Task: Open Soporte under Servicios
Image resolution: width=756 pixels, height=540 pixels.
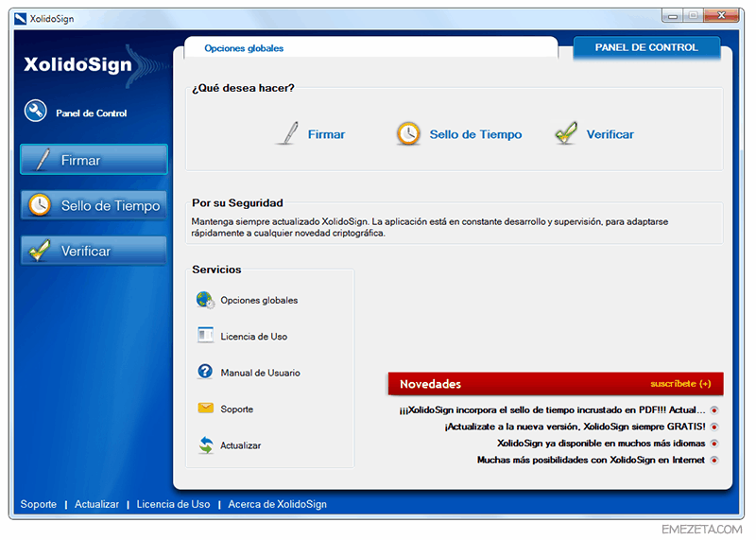Action: coord(237,409)
